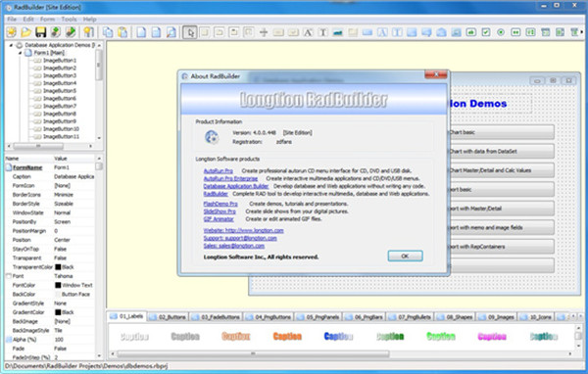Click the Paste clipboard toolbar icon

(x=122, y=32)
